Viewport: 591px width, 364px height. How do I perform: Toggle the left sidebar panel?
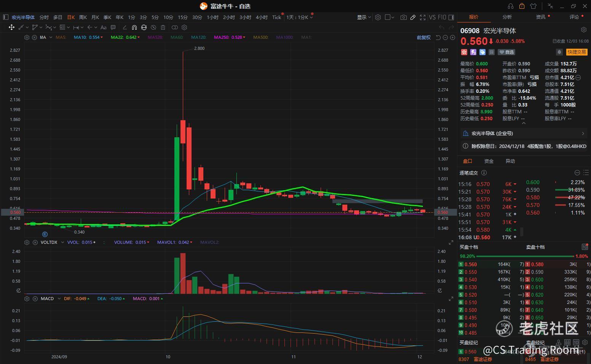tap(5, 17)
